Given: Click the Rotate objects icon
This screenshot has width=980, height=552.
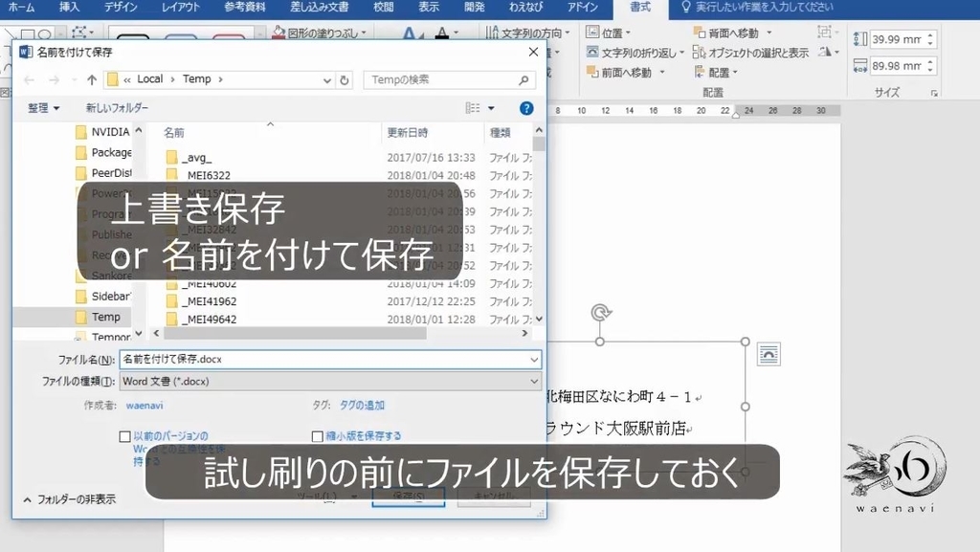Looking at the screenshot, I should pyautogui.click(x=826, y=52).
